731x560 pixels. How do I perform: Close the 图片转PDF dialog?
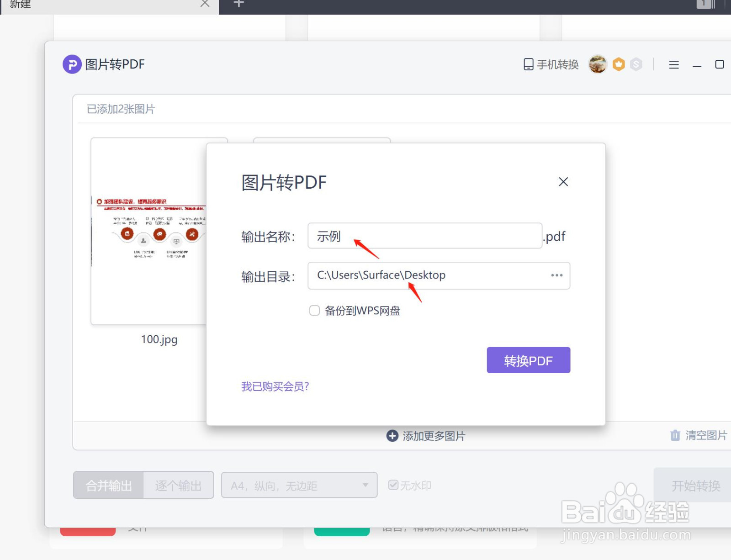coord(563,182)
